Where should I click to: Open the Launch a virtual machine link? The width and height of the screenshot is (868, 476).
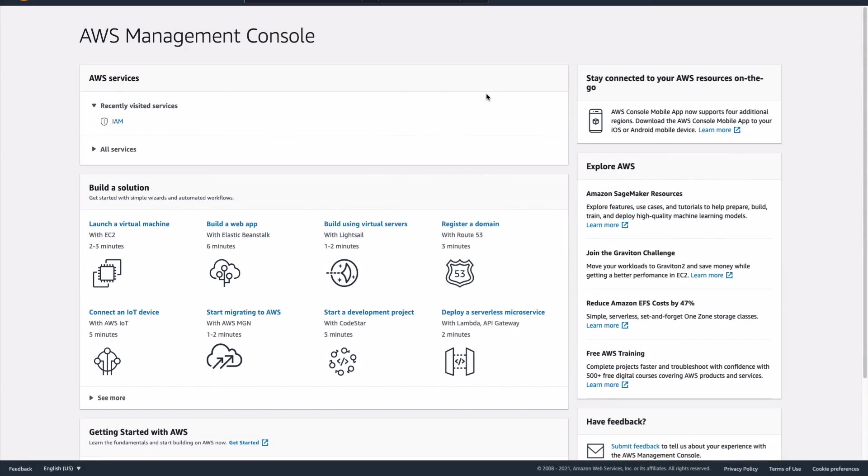pos(129,224)
